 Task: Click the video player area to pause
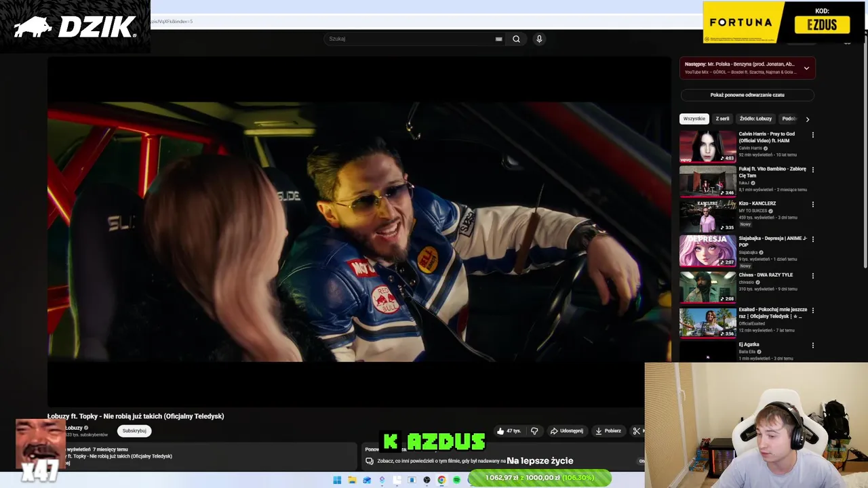click(x=359, y=232)
